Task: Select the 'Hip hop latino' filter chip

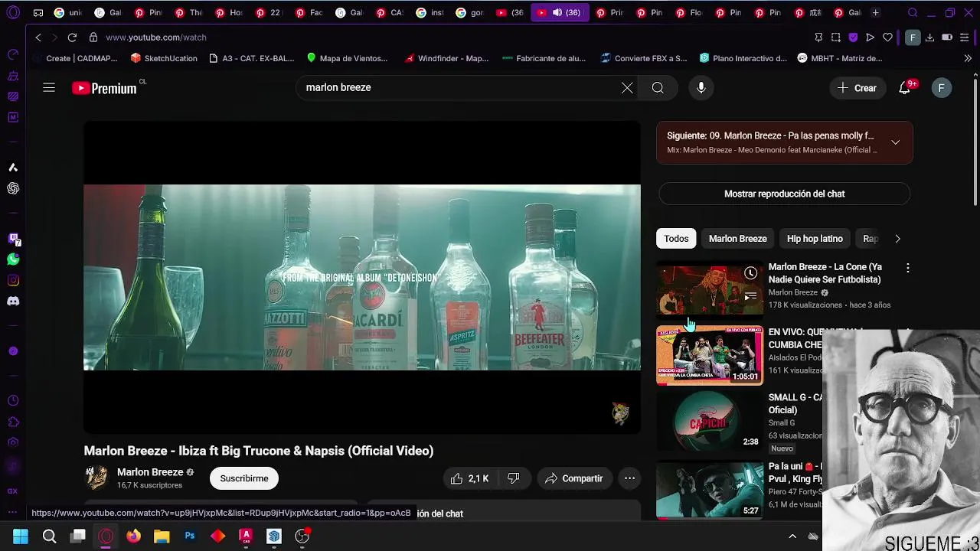Action: (815, 239)
